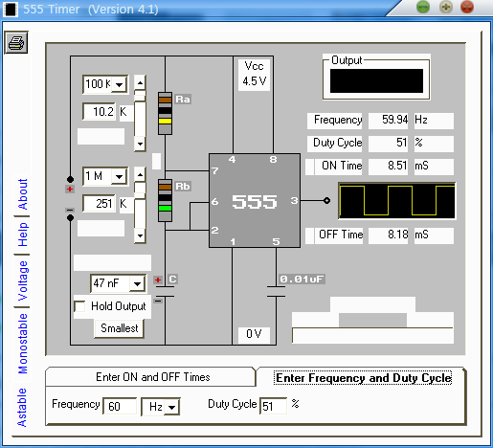
Task: Click the 555 chip graphic
Action: coord(255,201)
